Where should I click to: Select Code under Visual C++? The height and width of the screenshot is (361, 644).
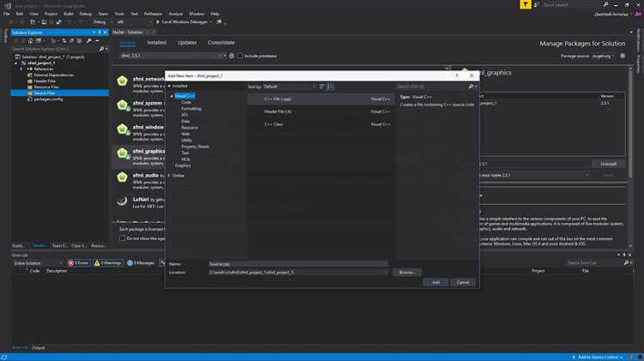pos(186,102)
